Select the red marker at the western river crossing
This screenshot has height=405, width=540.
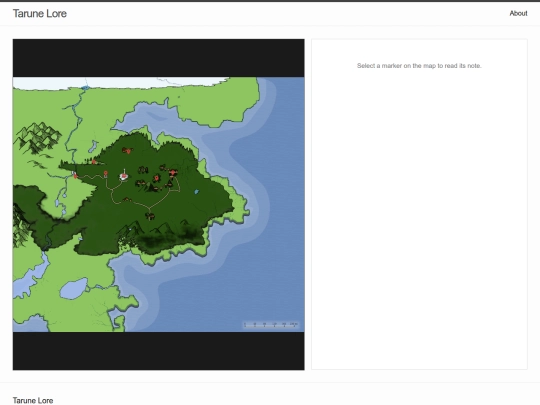[x=75, y=176]
